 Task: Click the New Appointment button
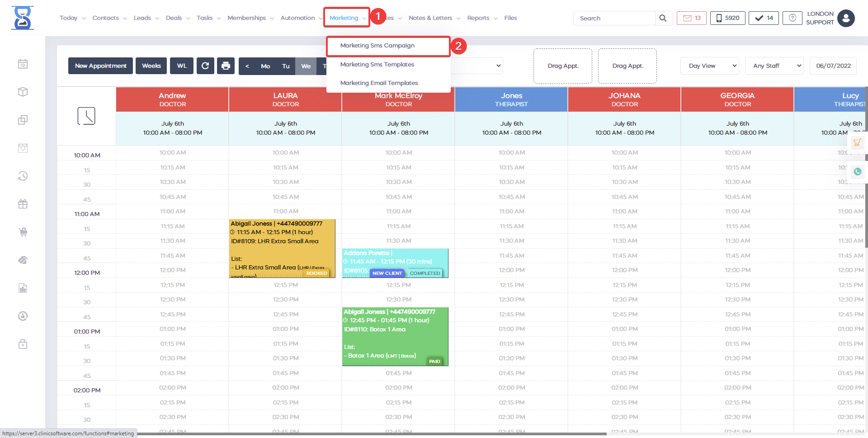pos(100,66)
